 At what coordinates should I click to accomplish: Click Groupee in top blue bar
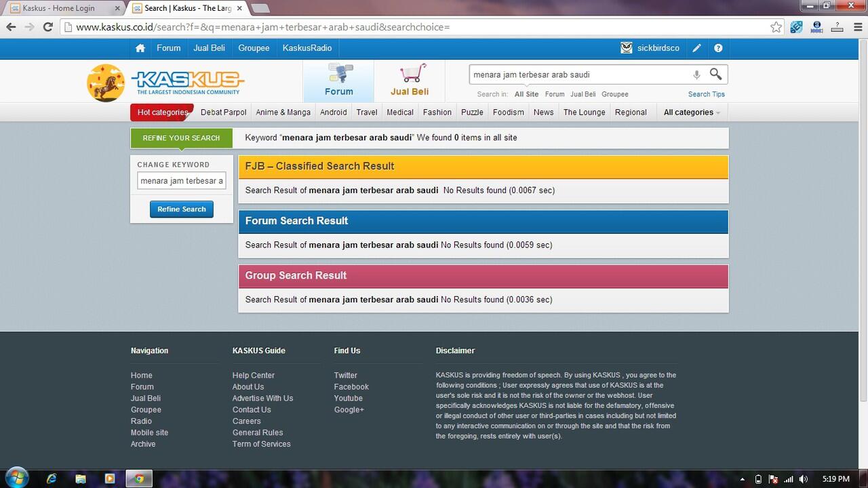point(254,48)
